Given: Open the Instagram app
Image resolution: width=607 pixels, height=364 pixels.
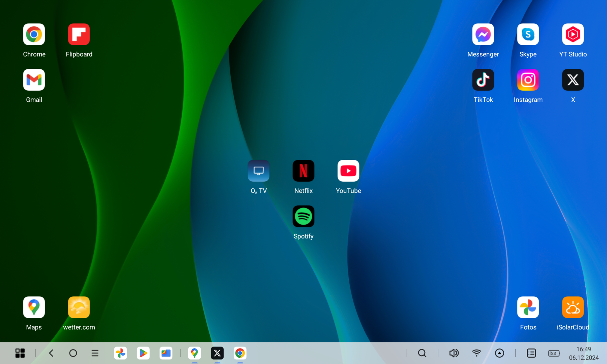Looking at the screenshot, I should pos(528,80).
